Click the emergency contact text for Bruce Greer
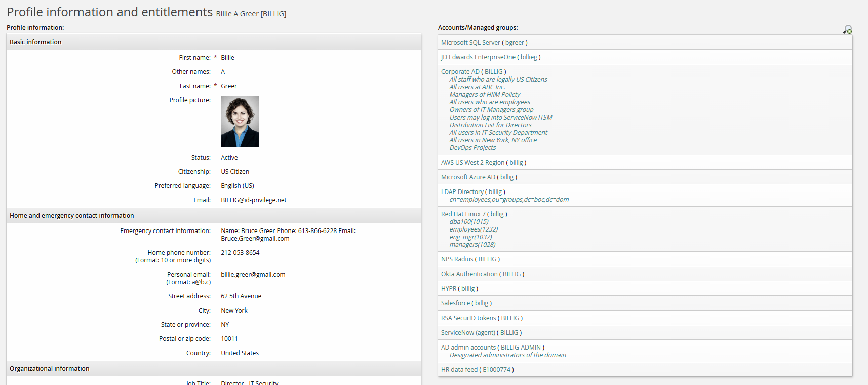The height and width of the screenshot is (385, 868). [288, 235]
